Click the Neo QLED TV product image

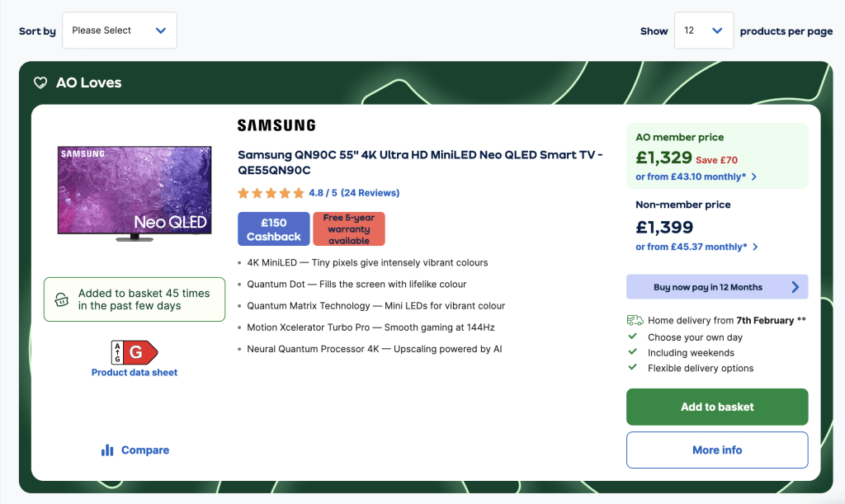(134, 191)
